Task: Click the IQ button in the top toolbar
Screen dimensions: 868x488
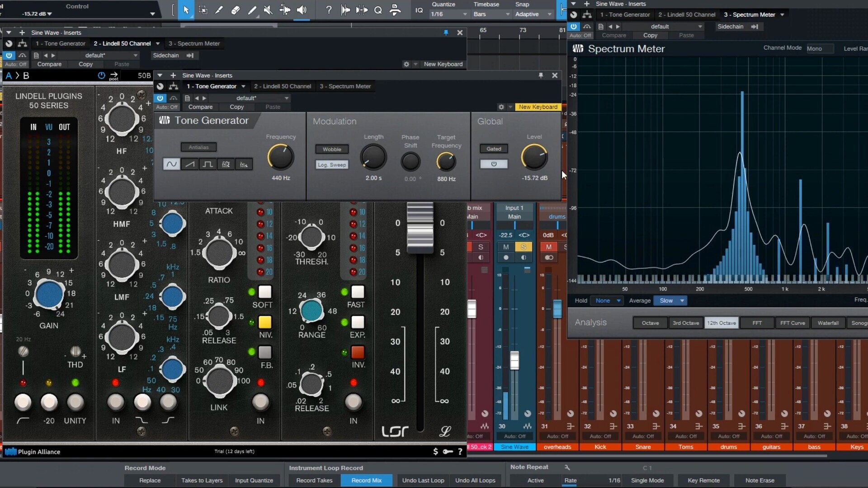Action: coord(419,10)
